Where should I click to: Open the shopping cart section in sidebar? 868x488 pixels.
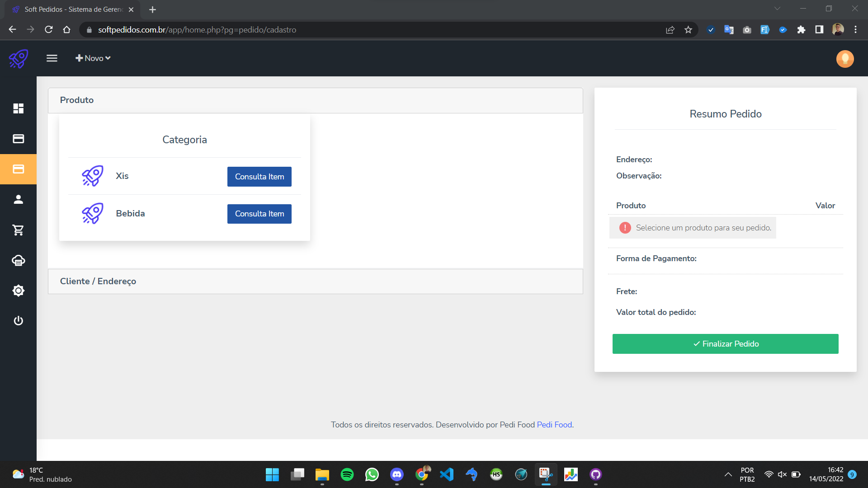click(x=18, y=230)
